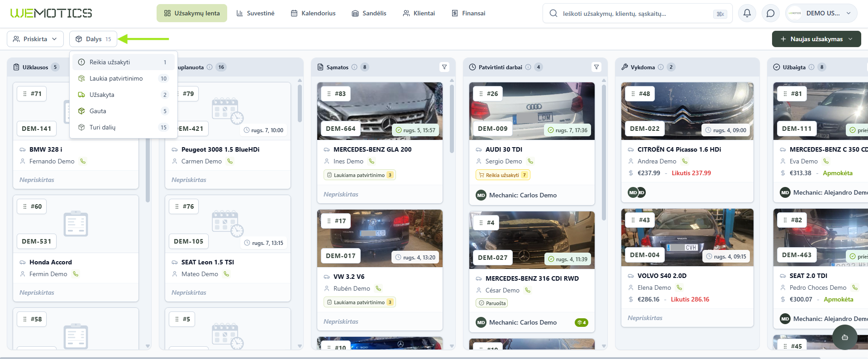Click the green parts badge on DEM-027 card
The width and height of the screenshot is (868, 359).
581,322
